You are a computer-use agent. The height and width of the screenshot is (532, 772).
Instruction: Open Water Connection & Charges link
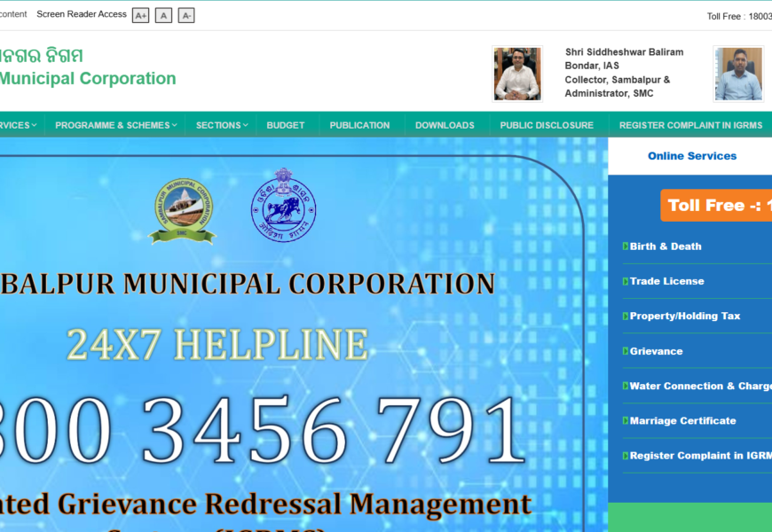point(701,386)
